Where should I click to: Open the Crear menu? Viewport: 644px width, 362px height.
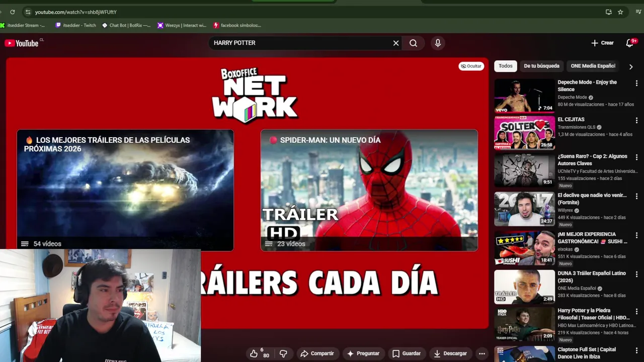pyautogui.click(x=602, y=43)
